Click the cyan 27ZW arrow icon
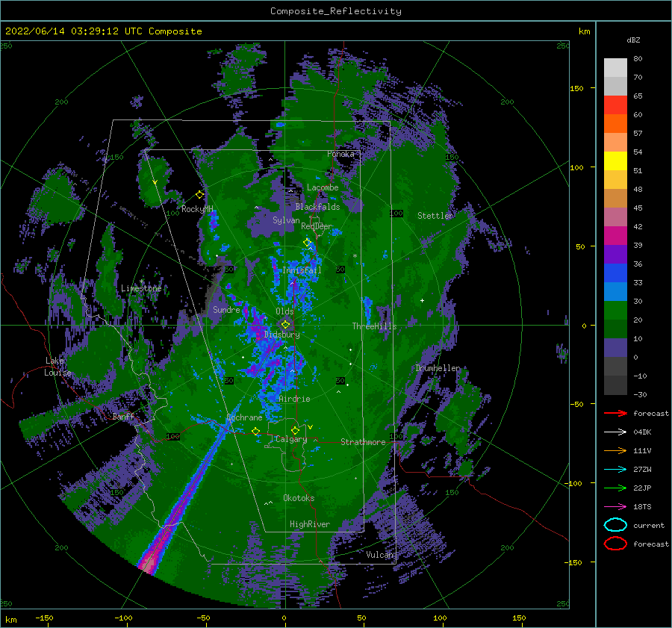672x628 pixels. pyautogui.click(x=615, y=469)
